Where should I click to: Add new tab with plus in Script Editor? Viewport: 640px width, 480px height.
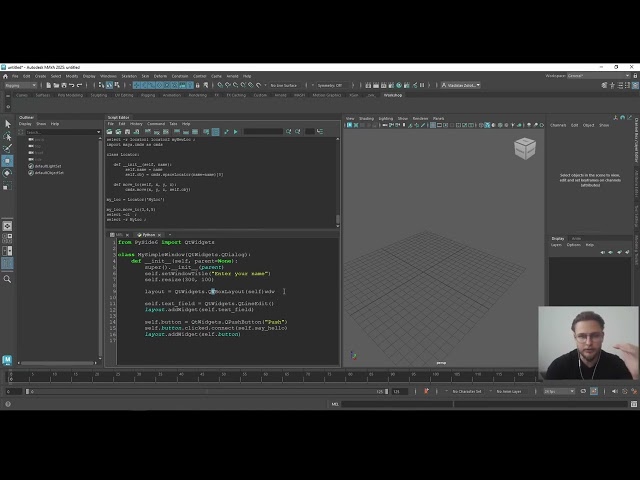170,235
